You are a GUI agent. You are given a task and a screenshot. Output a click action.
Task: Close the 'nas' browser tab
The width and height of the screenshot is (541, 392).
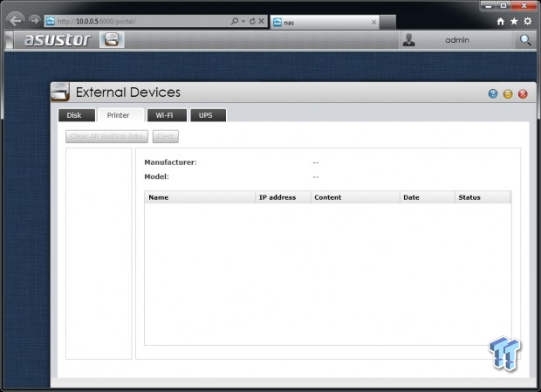(374, 23)
